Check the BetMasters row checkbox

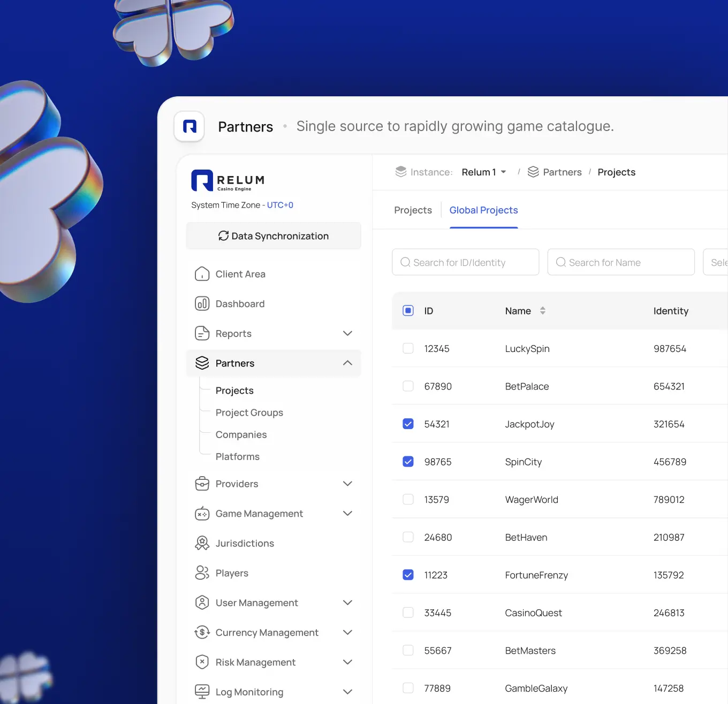pos(408,650)
